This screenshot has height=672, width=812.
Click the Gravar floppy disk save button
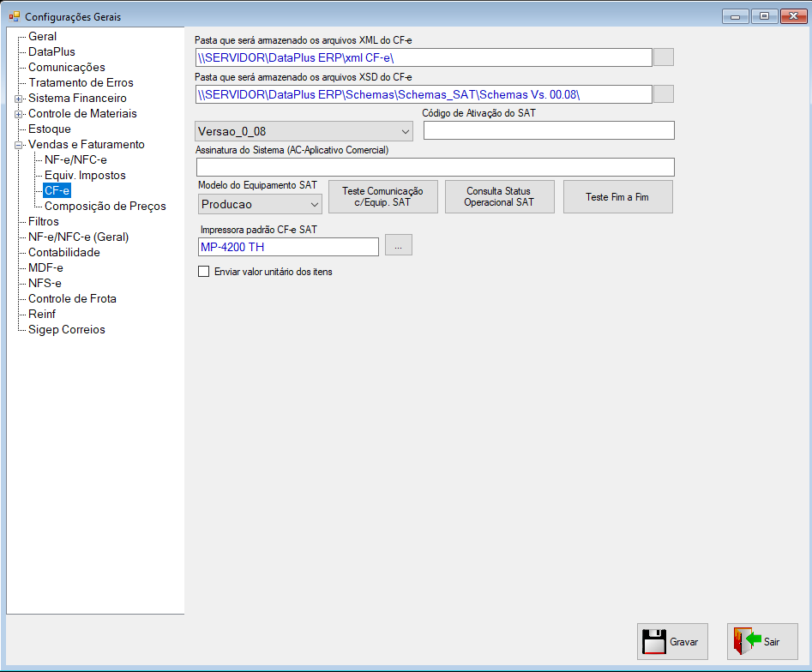[x=672, y=641]
